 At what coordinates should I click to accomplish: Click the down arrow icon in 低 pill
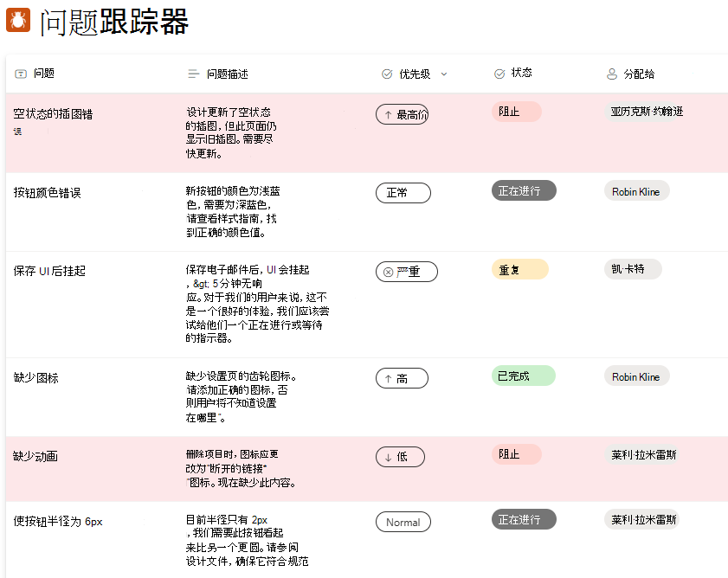click(x=388, y=457)
